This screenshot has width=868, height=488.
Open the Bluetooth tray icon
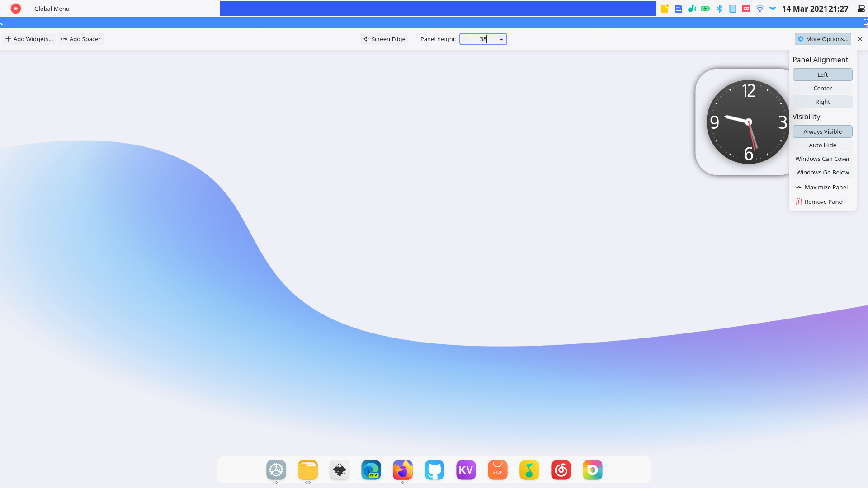click(719, 9)
